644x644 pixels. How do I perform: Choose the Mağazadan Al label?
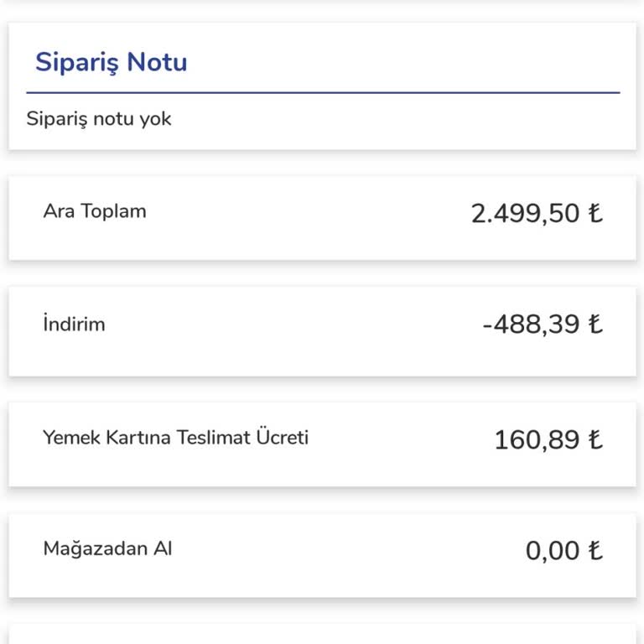click(x=107, y=549)
